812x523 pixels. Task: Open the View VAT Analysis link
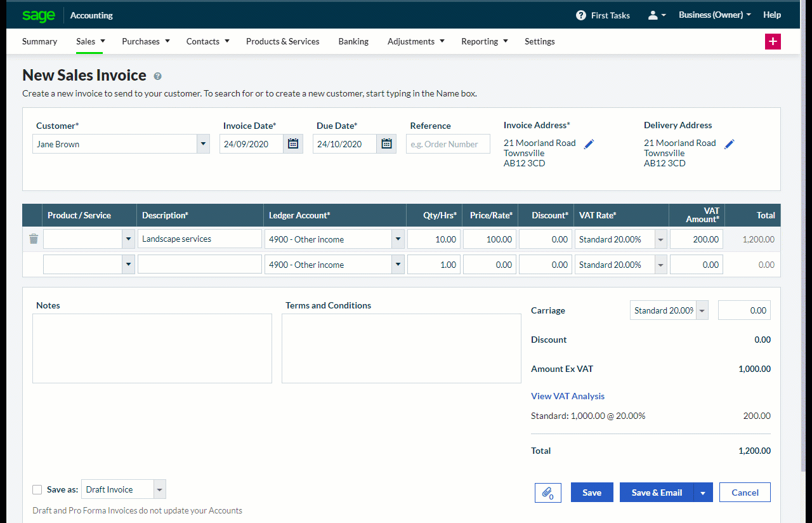567,396
